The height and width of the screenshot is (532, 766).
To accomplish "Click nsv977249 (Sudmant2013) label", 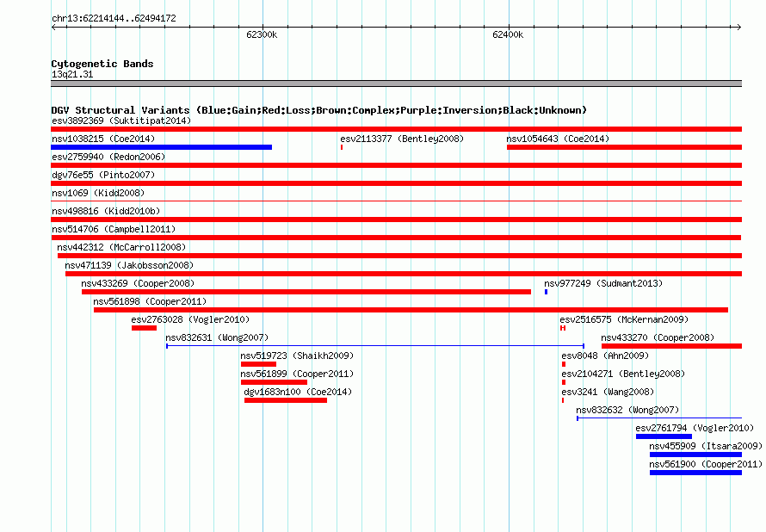I will tap(603, 283).
